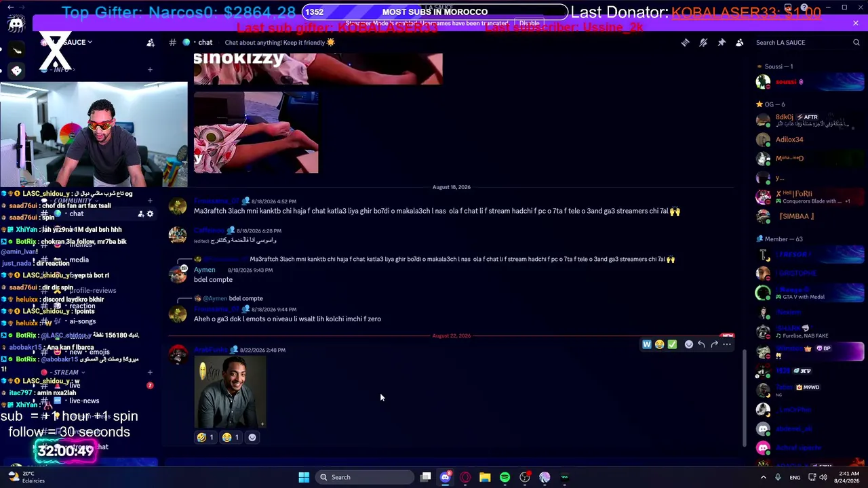
Task: Open Aymen's user profile name
Action: 204,270
